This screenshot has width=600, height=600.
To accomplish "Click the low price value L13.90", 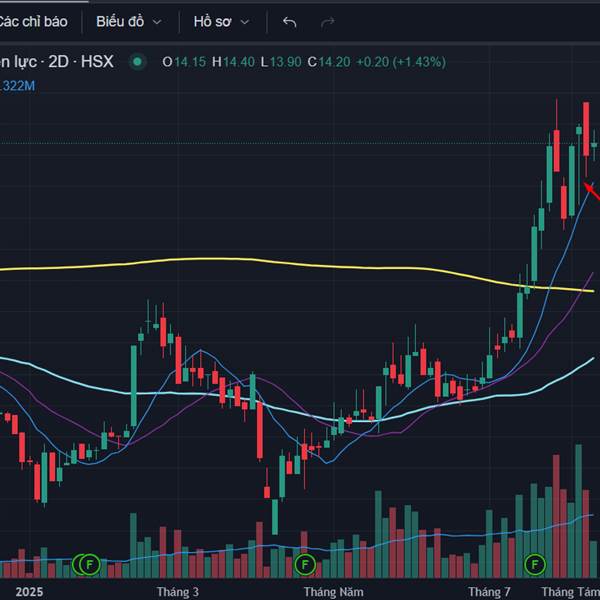I will tap(281, 62).
